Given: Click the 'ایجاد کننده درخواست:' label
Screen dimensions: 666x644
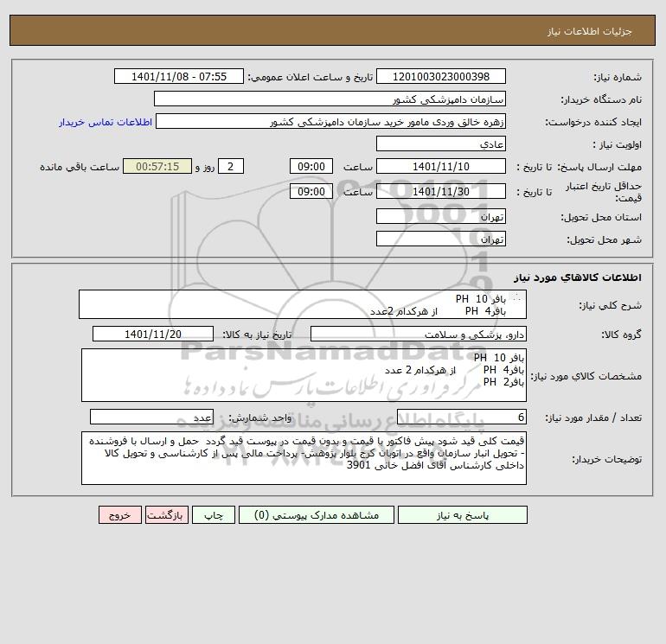Looking at the screenshot, I should 593,122.
